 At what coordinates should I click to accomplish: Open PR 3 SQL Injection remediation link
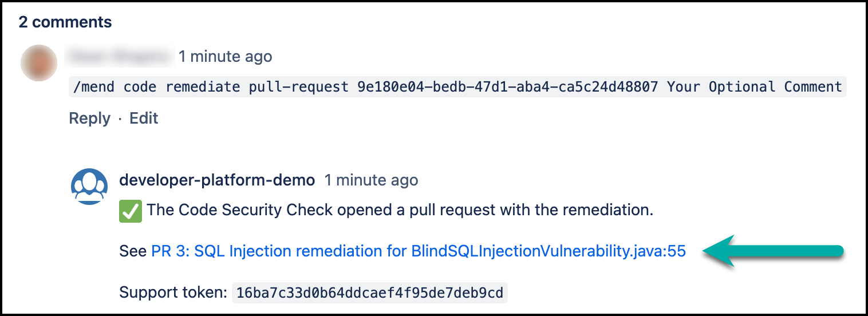coord(418,251)
